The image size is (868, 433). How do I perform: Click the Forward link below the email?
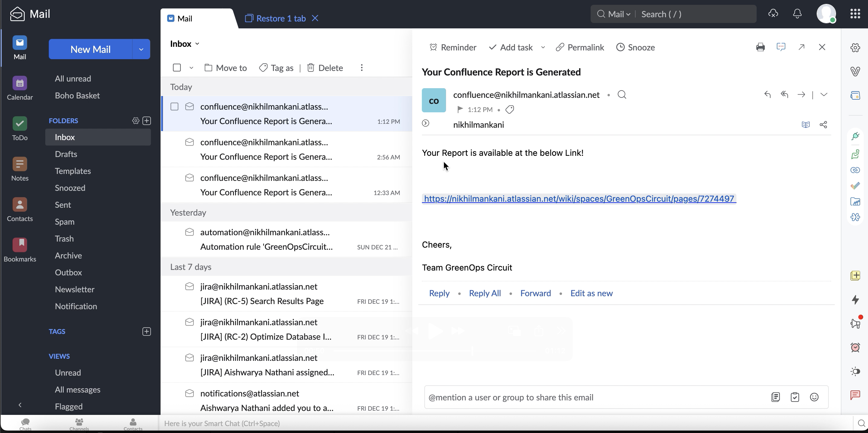(x=535, y=293)
